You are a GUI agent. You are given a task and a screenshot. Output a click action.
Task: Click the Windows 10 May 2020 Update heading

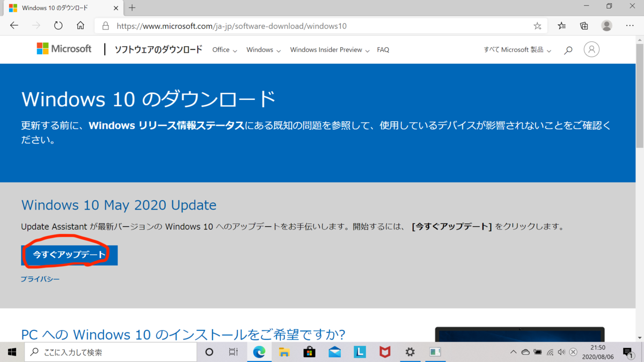pyautogui.click(x=119, y=205)
